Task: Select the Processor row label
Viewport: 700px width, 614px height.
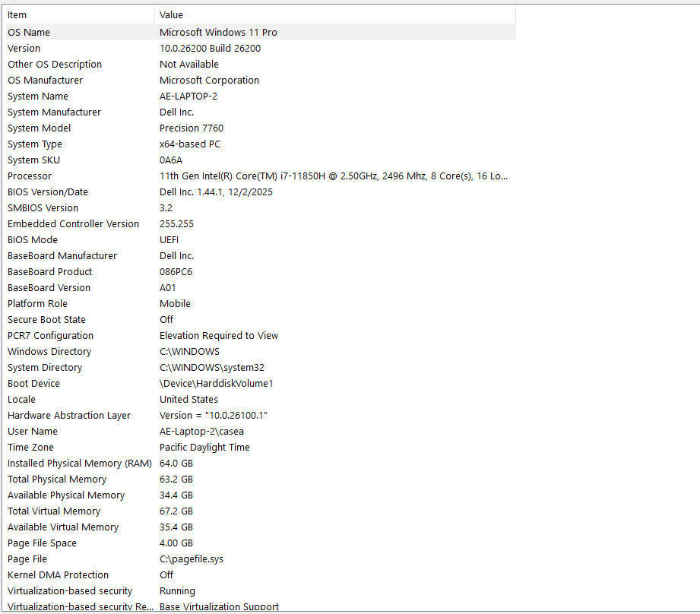Action: click(30, 176)
